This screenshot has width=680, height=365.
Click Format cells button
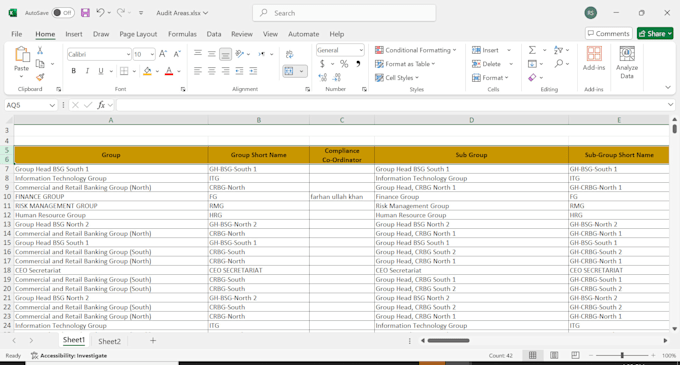tap(490, 78)
